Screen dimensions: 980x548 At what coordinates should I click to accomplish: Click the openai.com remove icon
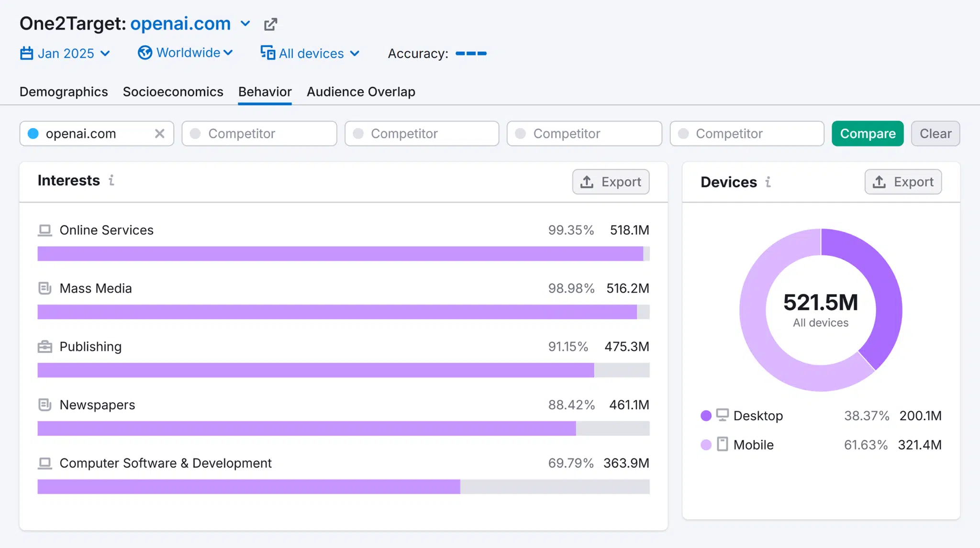(x=160, y=133)
